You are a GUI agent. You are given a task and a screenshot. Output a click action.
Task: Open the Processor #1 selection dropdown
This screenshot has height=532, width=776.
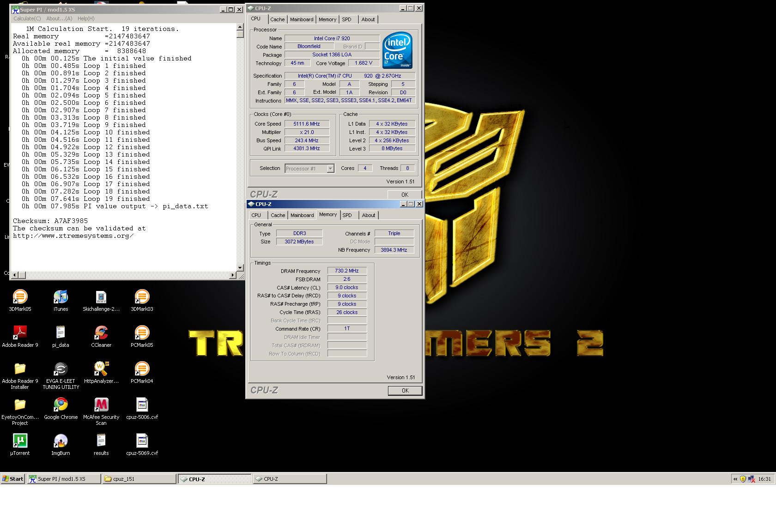(x=309, y=169)
